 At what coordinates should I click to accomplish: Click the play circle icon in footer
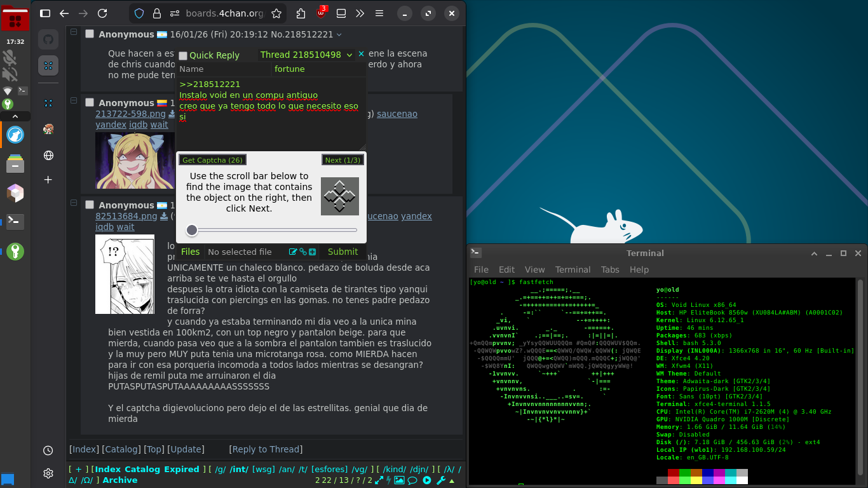[427, 480]
